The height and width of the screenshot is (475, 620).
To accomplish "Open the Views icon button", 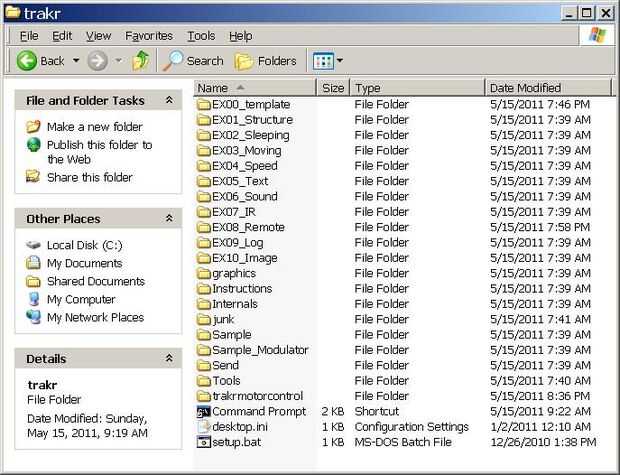I will point(323,61).
